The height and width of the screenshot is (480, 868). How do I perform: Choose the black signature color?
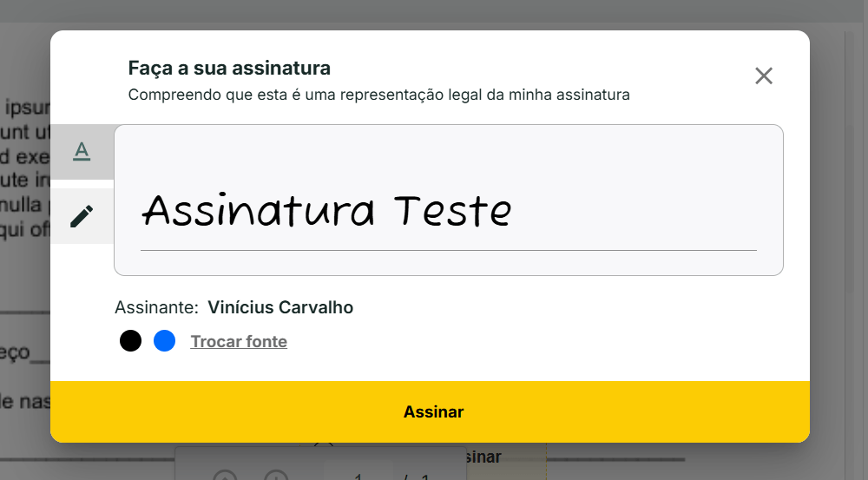pyautogui.click(x=130, y=341)
